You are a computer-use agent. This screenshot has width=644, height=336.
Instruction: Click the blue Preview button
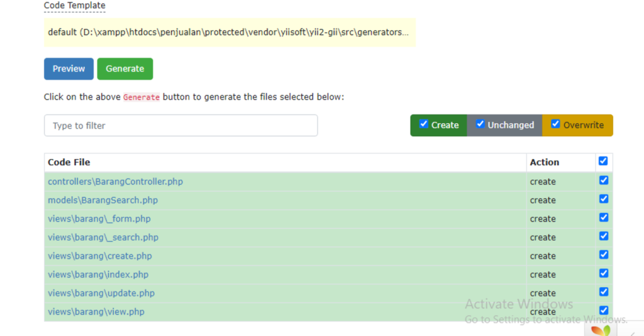point(69,69)
